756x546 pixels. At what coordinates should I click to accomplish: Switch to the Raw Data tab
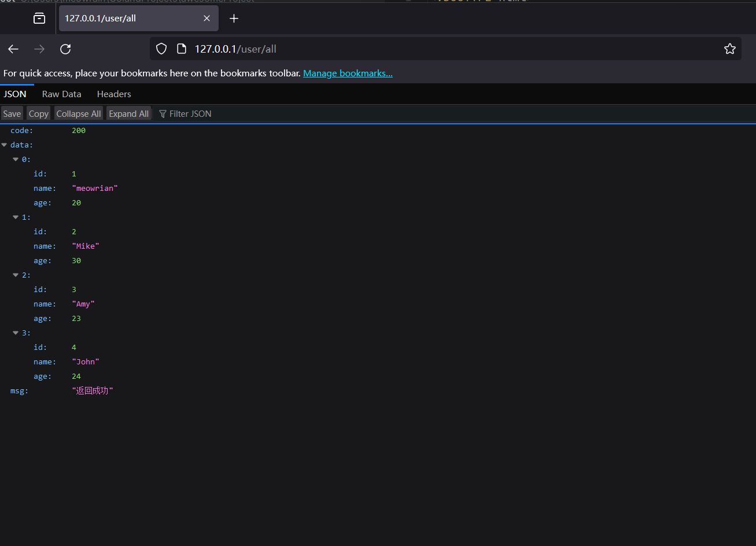61,94
